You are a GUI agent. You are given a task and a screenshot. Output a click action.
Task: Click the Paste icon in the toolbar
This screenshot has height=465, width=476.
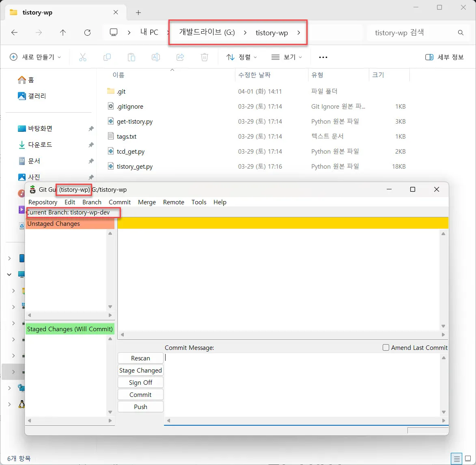click(x=131, y=57)
